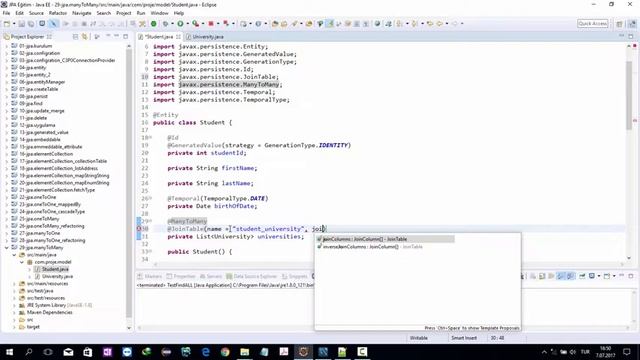Click the editor vertical scrollbar
This screenshot has height=360, width=640.
tap(629, 95)
